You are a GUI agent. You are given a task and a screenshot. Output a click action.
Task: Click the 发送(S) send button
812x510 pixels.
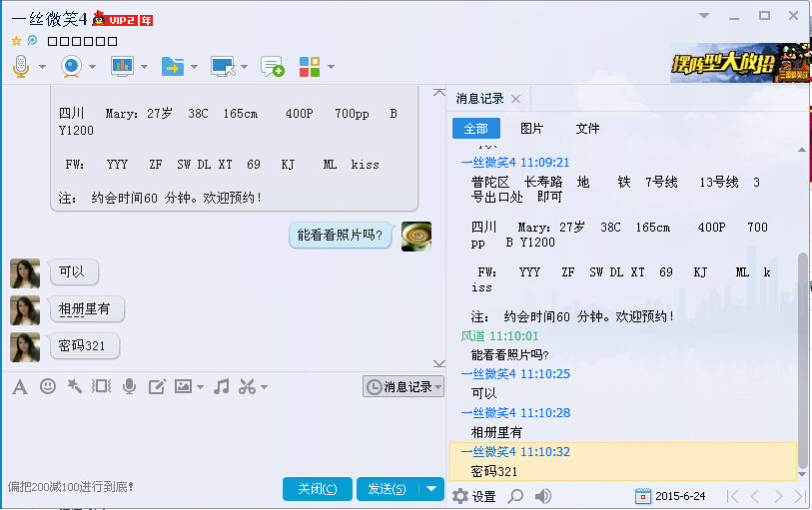tap(386, 488)
